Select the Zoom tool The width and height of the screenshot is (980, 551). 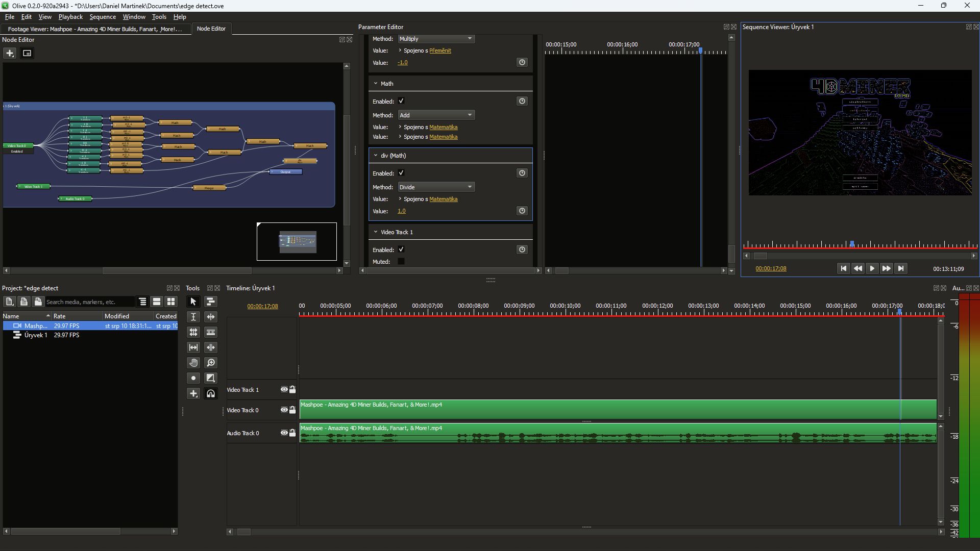coord(210,363)
